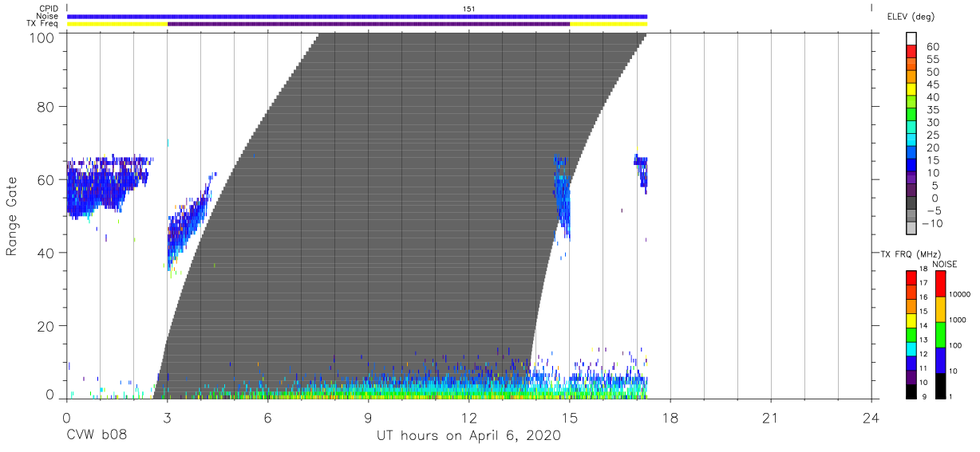Click the CVW b08 radar label
980x452 pixels.
click(96, 436)
